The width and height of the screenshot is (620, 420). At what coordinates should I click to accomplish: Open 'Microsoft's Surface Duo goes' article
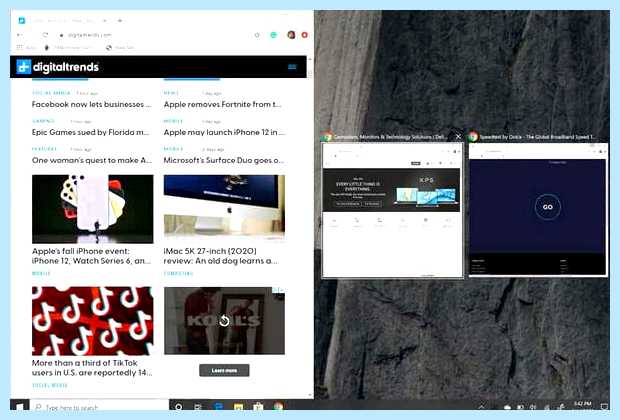pos(224,160)
